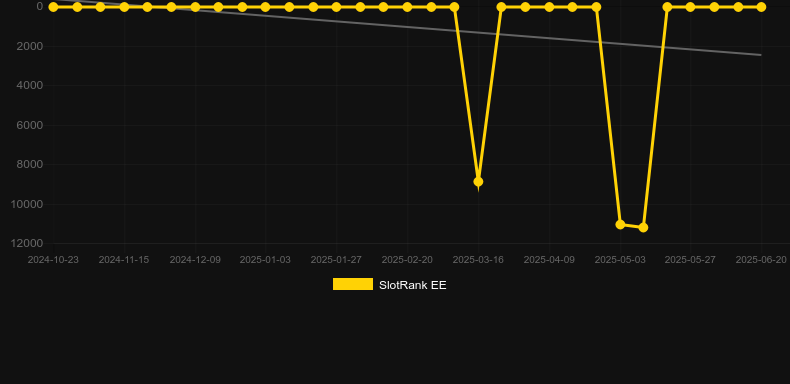
Task: Click the 2024-10-23 x-axis date label
Action: (x=53, y=260)
